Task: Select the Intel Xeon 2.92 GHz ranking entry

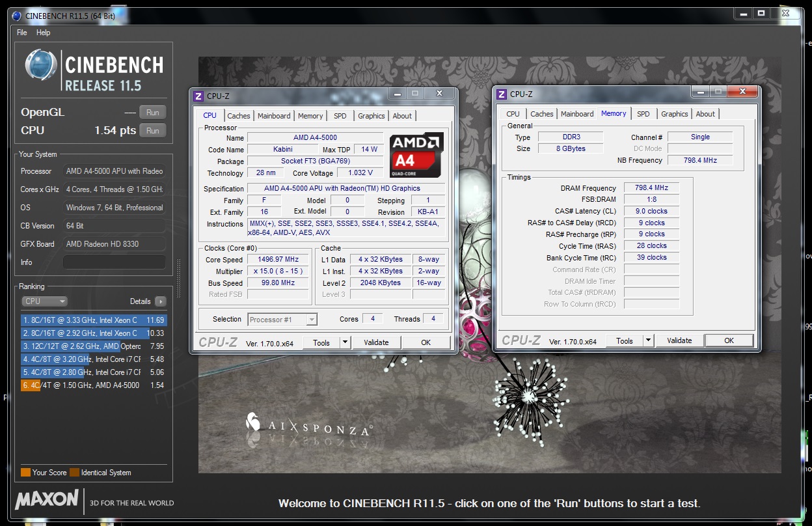Action: point(94,333)
